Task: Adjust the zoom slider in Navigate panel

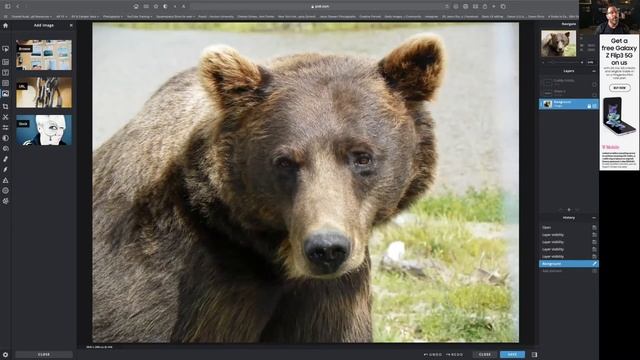Action: 563,62
